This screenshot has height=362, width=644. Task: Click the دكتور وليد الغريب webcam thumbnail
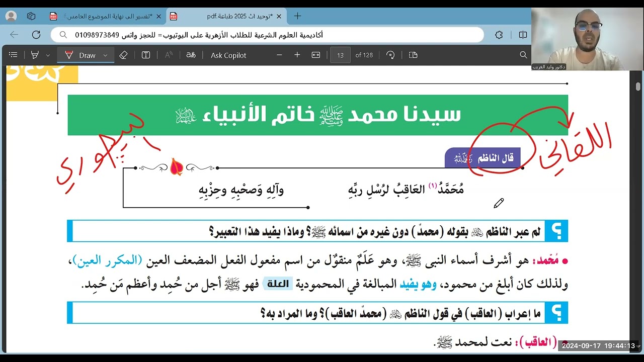pos(588,39)
